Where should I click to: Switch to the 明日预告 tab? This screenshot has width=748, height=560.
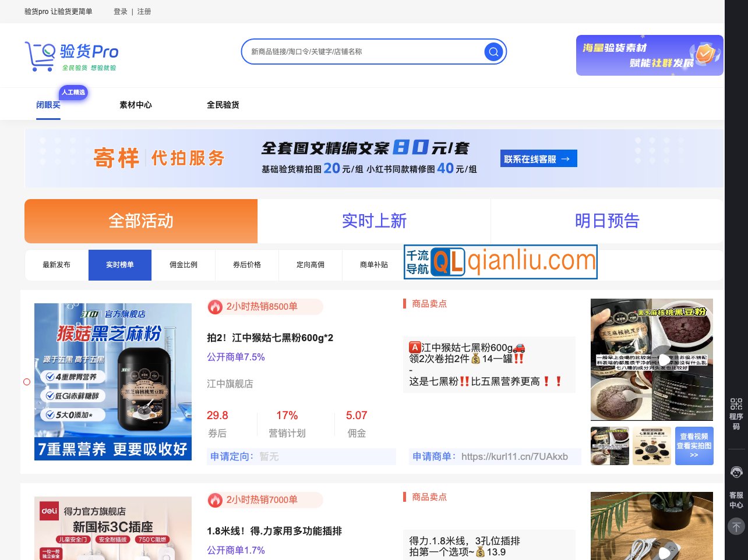(606, 221)
